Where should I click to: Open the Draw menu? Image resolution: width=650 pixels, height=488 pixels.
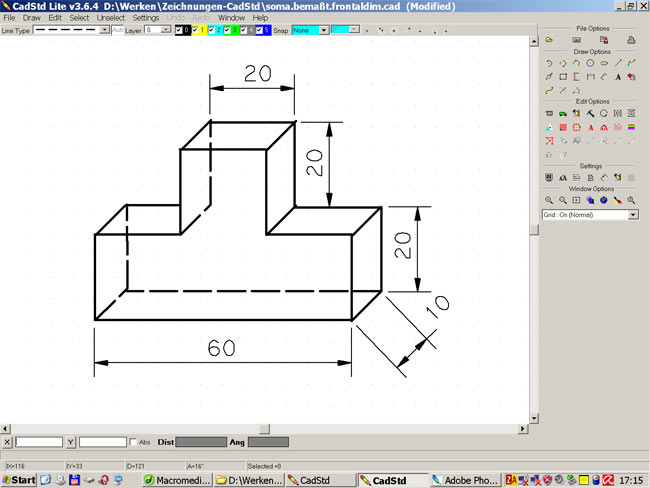click(32, 18)
